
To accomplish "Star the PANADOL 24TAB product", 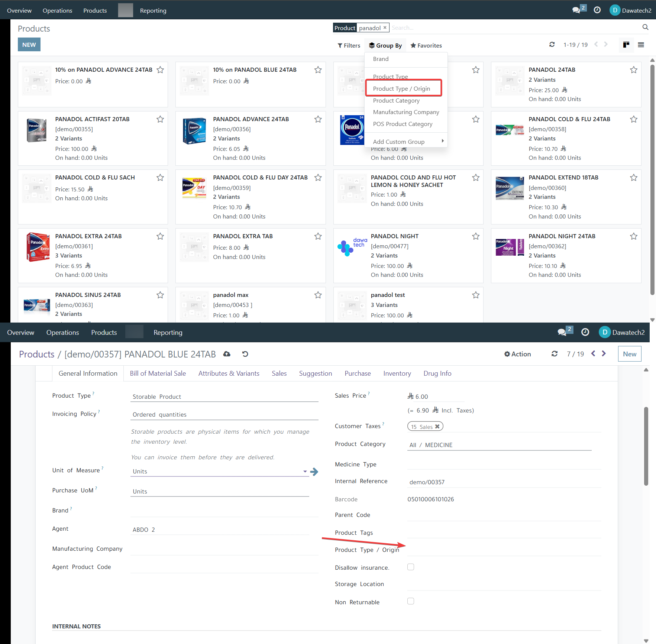I will 634,70.
